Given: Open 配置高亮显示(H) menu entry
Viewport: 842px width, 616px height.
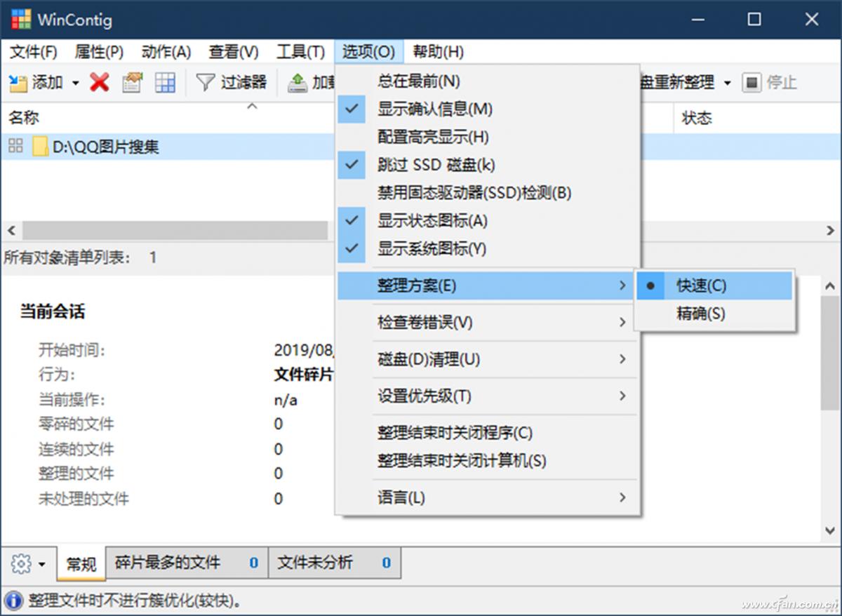Looking at the screenshot, I should (x=488, y=137).
